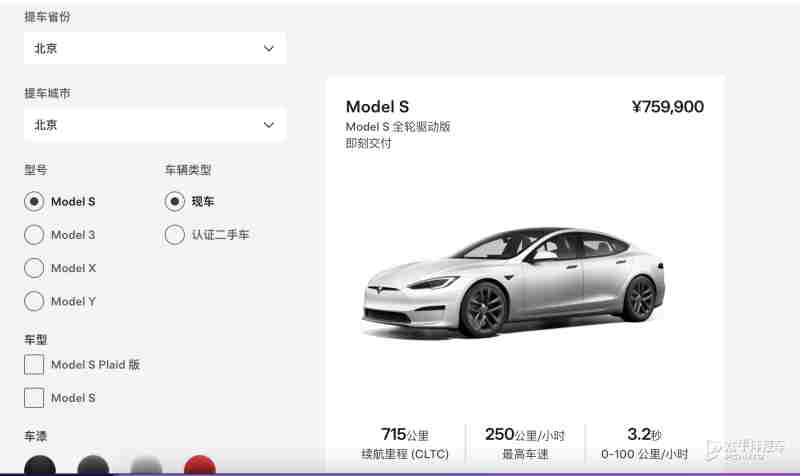Click the Model S 全轮驱动版 subtitle
Image resolution: width=800 pixels, height=476 pixels.
[x=398, y=127]
